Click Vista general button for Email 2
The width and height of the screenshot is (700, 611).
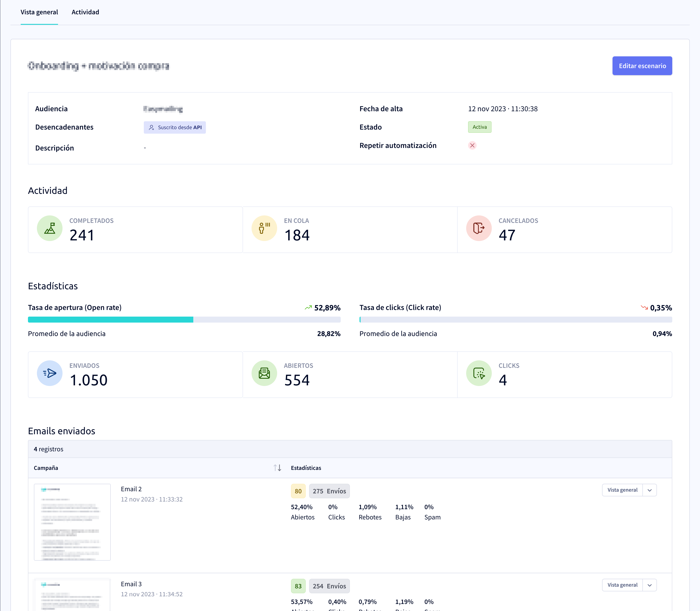pos(622,490)
